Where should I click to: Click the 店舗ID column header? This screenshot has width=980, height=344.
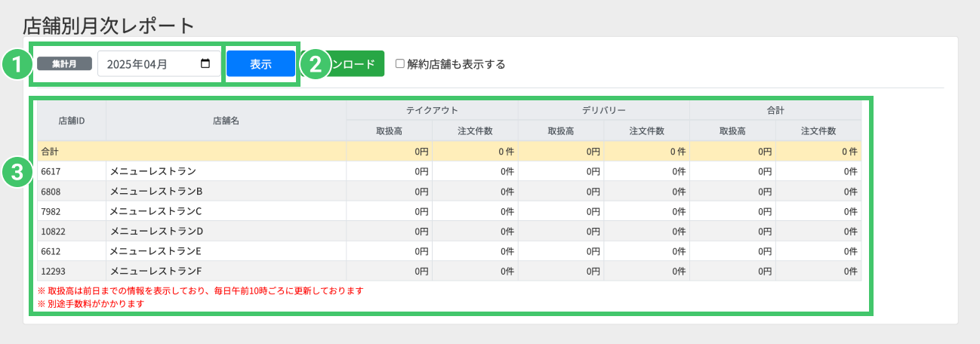click(71, 121)
